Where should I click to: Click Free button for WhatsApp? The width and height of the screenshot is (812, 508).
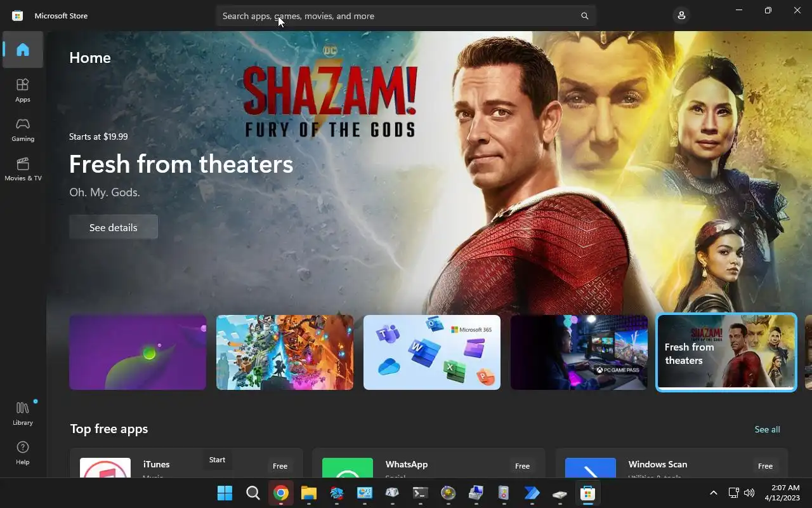(522, 466)
